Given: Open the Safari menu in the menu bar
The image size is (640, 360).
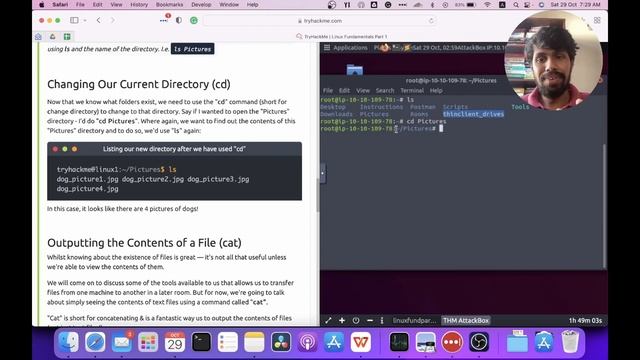Looking at the screenshot, I should [x=60, y=5].
